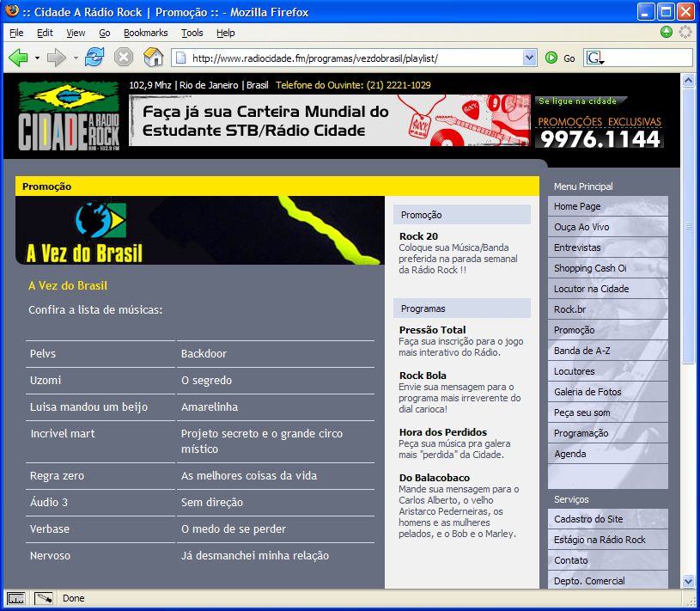The image size is (700, 611).
Task: Click the Back arrow button
Action: click(x=18, y=58)
